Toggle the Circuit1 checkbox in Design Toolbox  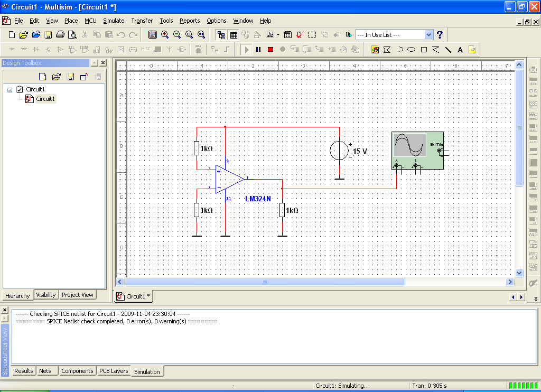coord(20,89)
